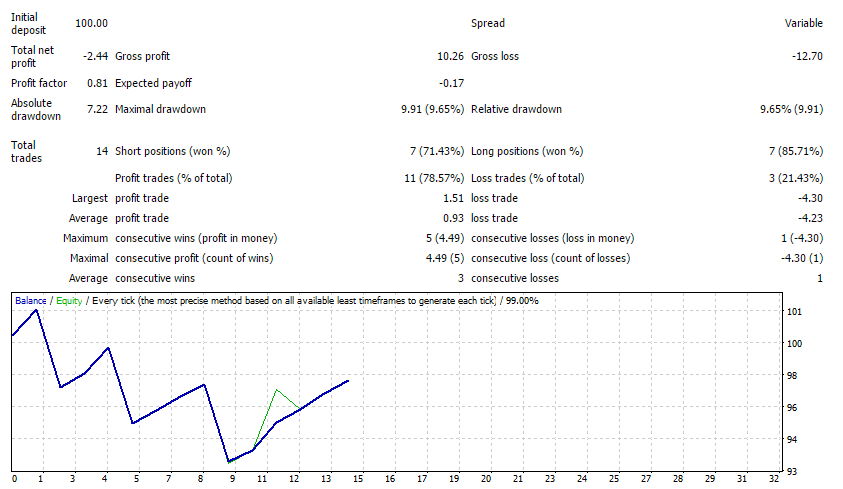843x489 pixels.
Task: Click the Gross loss value -12.70
Action: (x=807, y=56)
